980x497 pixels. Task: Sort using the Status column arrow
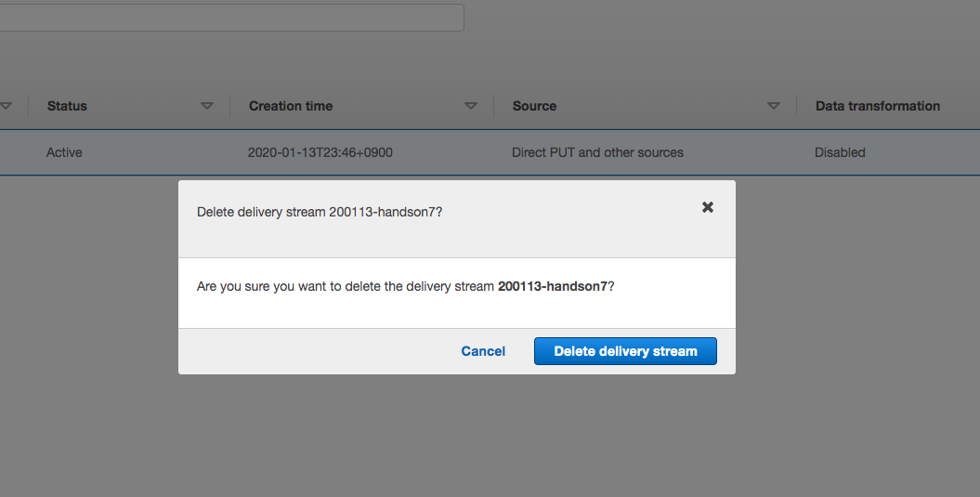point(207,106)
